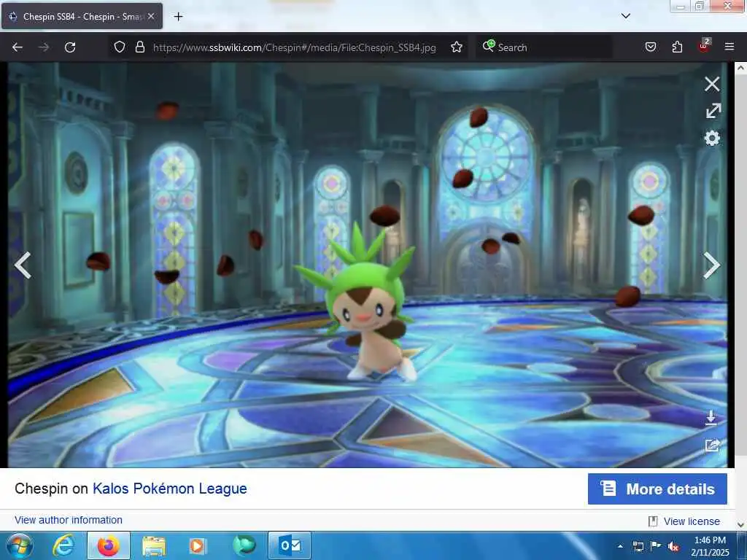The image size is (747, 560).
Task: Open media viewer settings gear
Action: point(712,138)
